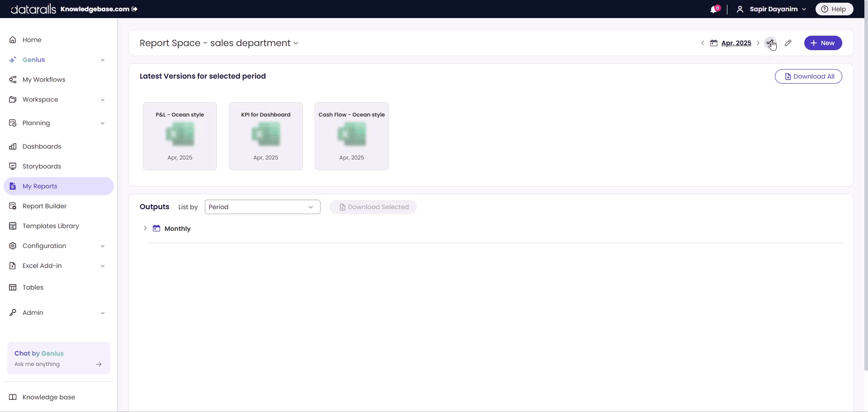Open the KPI for Dashboard report card
The width and height of the screenshot is (868, 412).
tap(266, 136)
